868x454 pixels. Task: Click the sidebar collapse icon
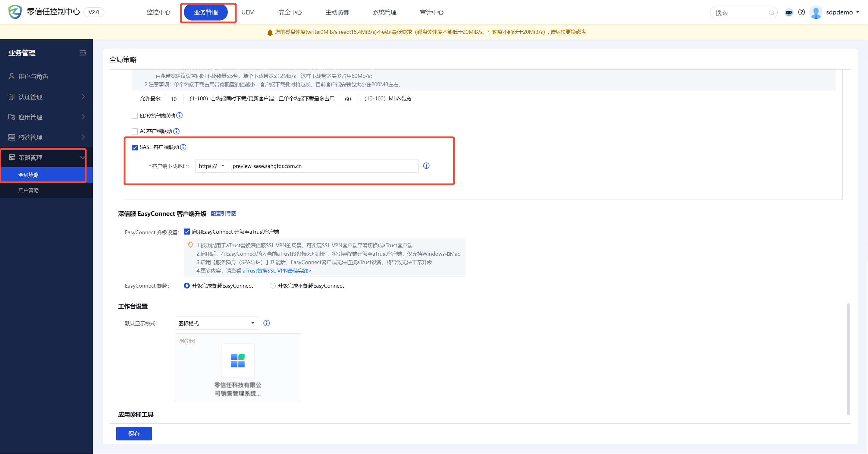[83, 53]
